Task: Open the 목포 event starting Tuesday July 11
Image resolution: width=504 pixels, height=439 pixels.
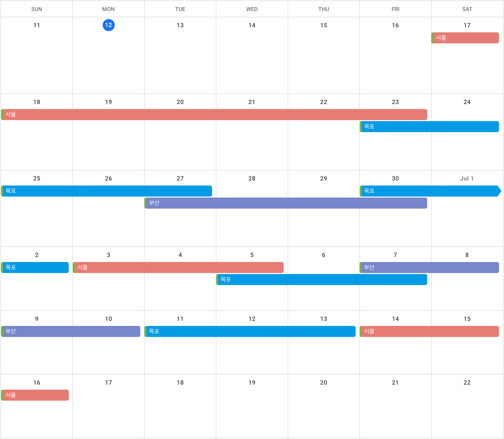Action: click(x=250, y=331)
